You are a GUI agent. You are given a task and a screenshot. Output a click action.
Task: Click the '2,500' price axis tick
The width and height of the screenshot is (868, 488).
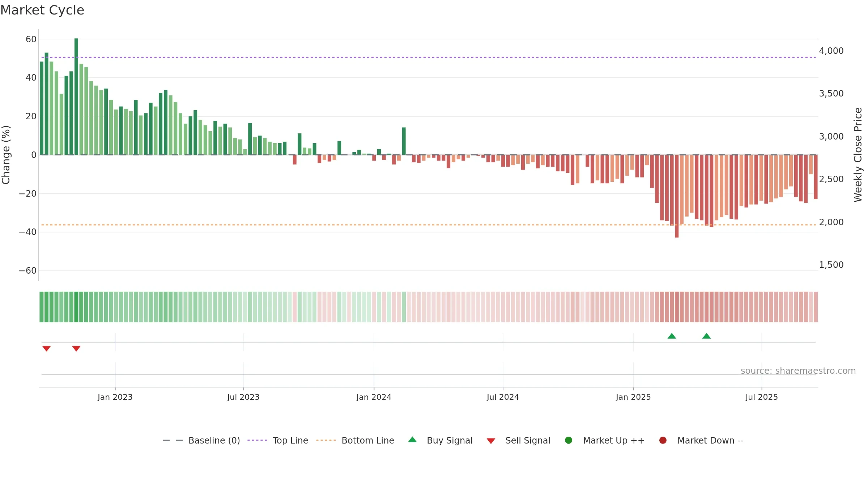(831, 179)
